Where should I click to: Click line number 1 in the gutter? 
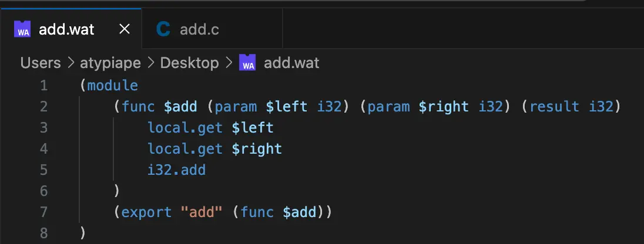(44, 86)
